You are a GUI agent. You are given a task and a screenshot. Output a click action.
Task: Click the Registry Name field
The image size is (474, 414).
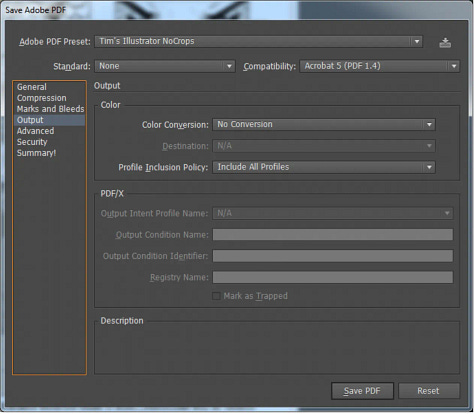tap(333, 277)
